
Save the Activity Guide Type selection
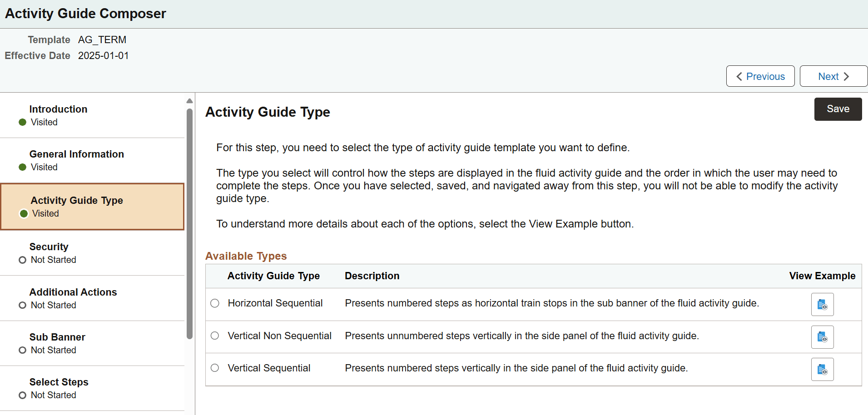[838, 109]
